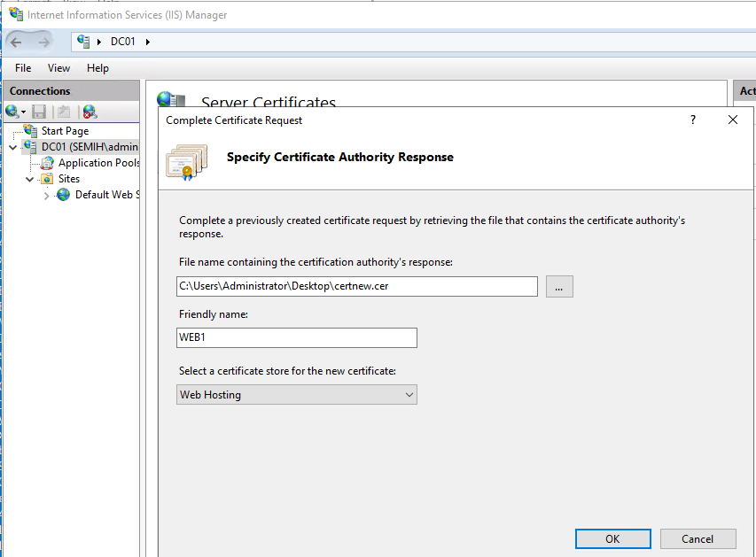The height and width of the screenshot is (557, 756).
Task: Cancel the certificate request dialog
Action: [698, 538]
